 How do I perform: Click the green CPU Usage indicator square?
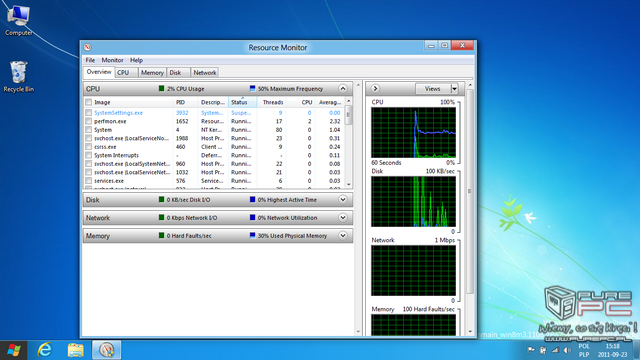click(161, 89)
